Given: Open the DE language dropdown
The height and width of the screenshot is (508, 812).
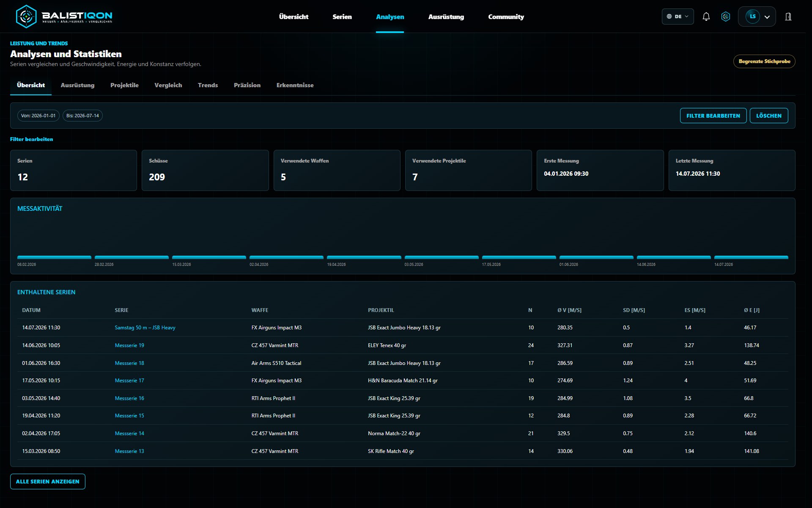Looking at the screenshot, I should point(678,17).
